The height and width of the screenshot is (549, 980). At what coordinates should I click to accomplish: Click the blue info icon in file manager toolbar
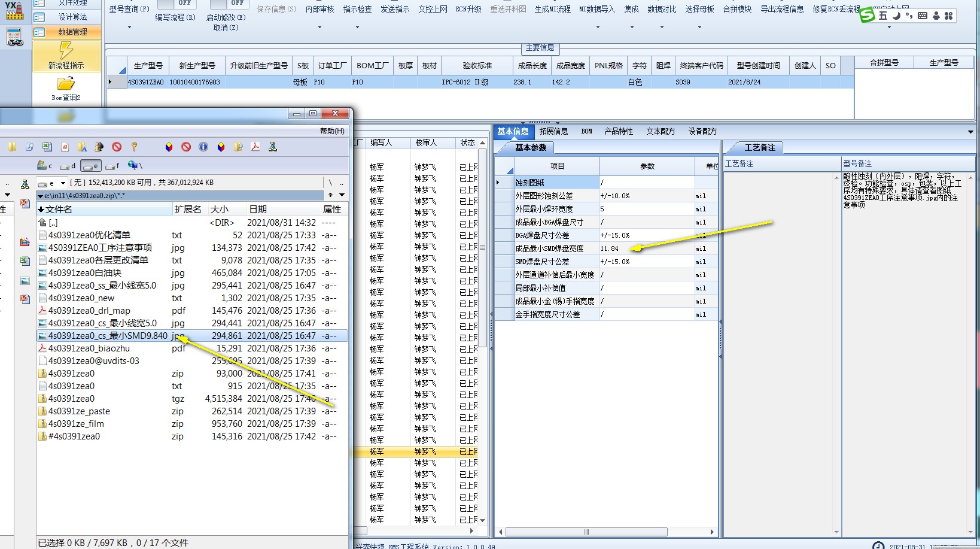coord(203,147)
